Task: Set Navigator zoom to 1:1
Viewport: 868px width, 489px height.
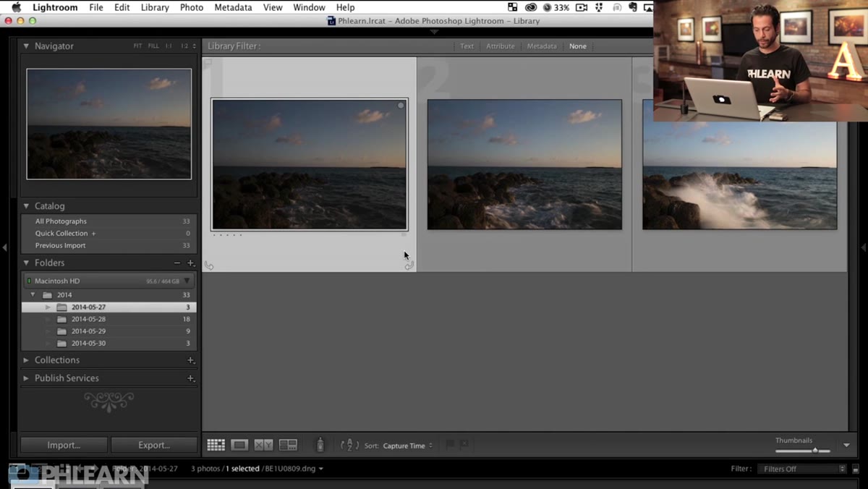Action: tap(169, 46)
